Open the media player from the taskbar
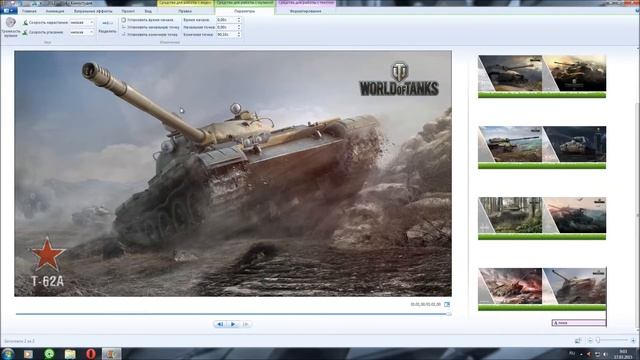This screenshot has width=640, height=360. point(28,354)
